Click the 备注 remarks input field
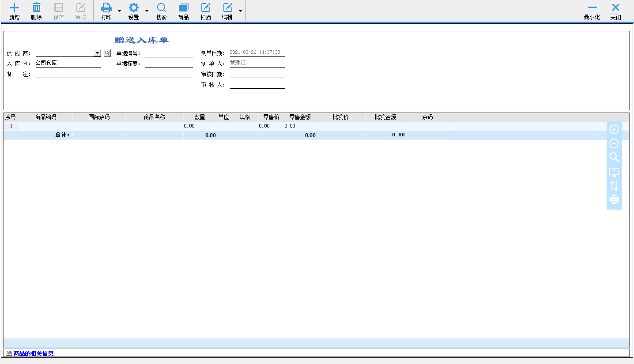Image resolution: width=634 pixels, height=364 pixels. tap(115, 74)
